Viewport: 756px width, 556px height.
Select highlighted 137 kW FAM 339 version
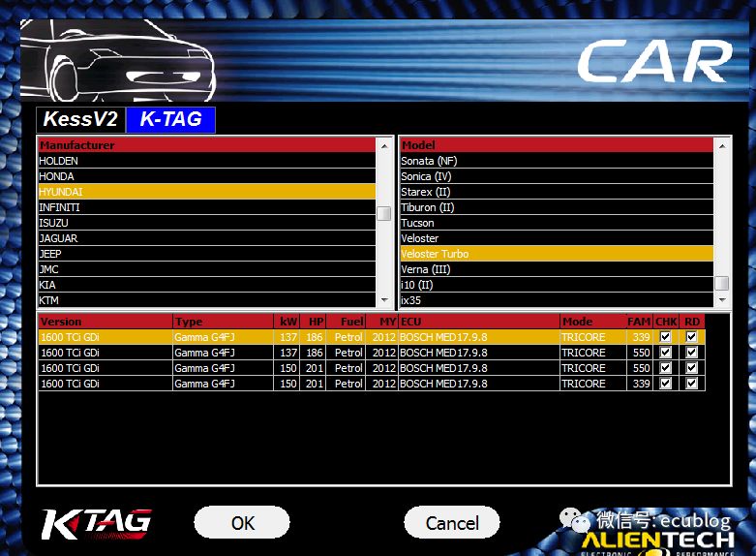tap(372, 337)
